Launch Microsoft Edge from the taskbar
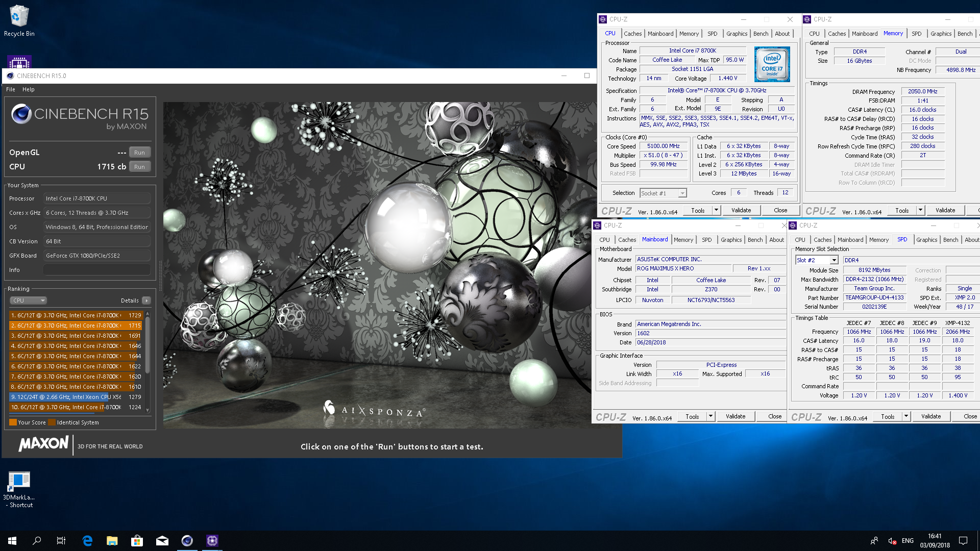Image resolution: width=980 pixels, height=551 pixels. pos(87,541)
